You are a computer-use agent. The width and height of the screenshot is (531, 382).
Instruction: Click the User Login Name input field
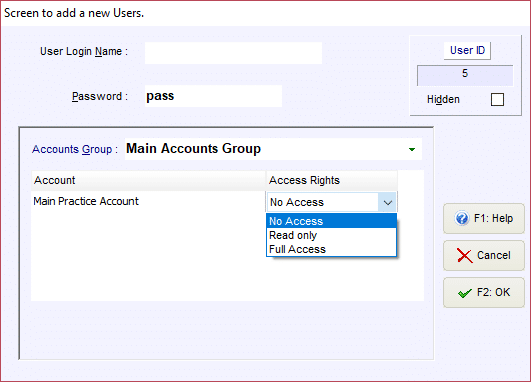point(233,53)
